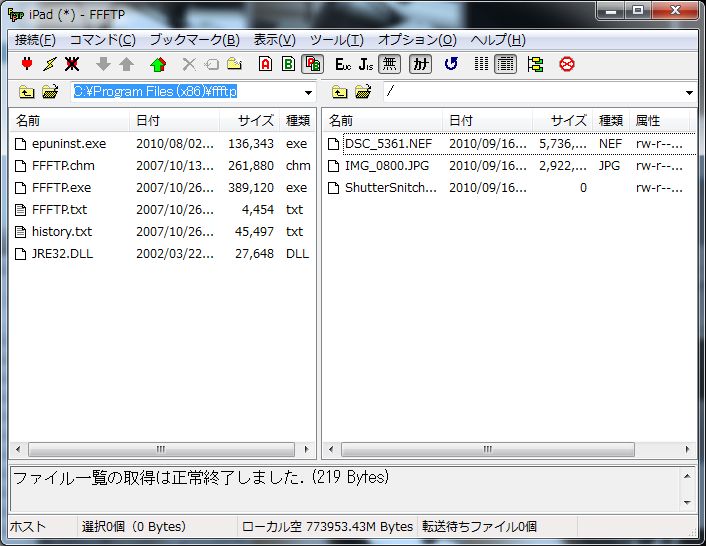This screenshot has width=706, height=546.
Task: Sort remote files by サイズ column
Action: click(563, 121)
